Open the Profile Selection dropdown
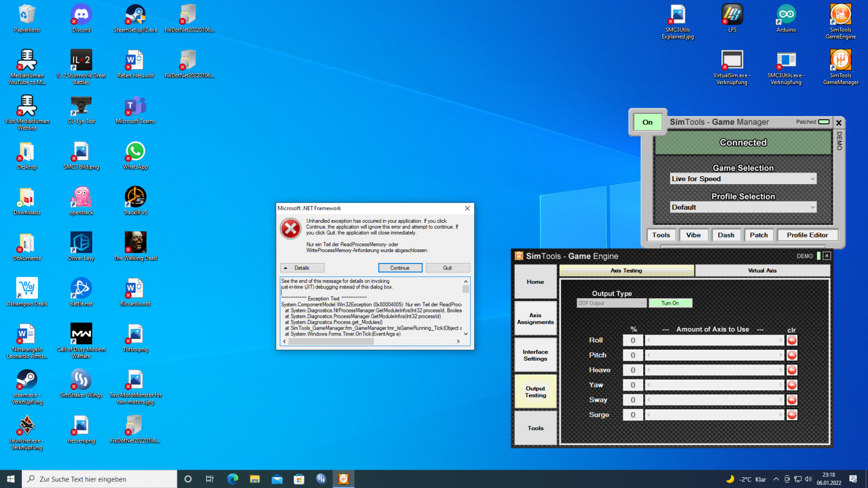 coord(743,207)
